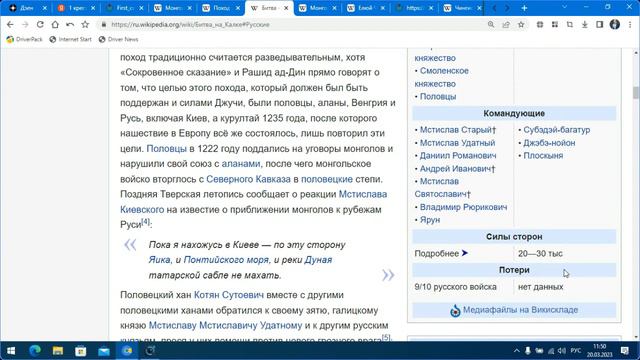Open Windows Start menu
The width and height of the screenshot is (640, 360).
[11, 351]
